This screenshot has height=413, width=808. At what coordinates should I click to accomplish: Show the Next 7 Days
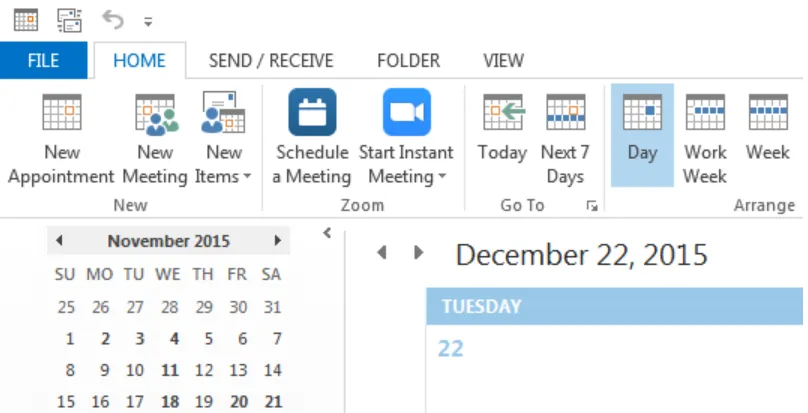pos(565,138)
